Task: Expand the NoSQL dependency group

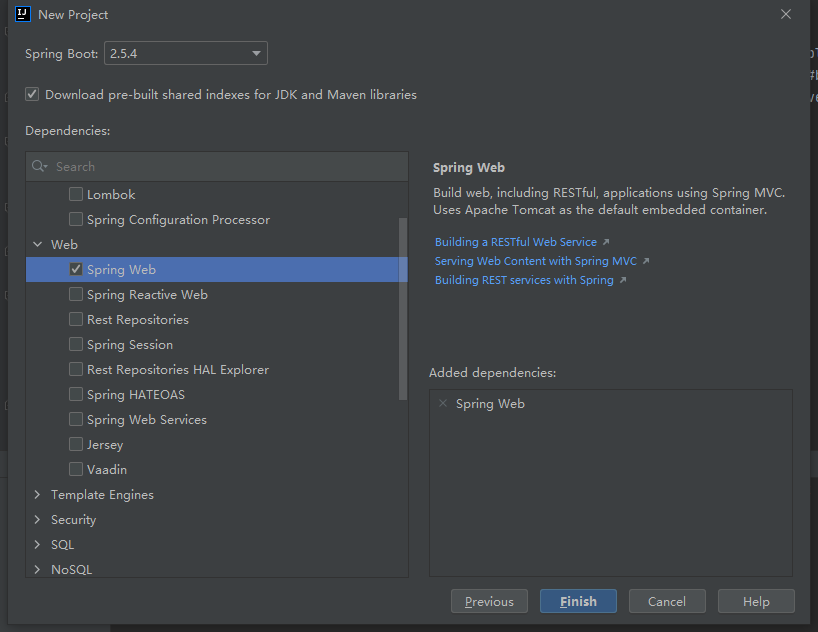Action: coord(38,569)
